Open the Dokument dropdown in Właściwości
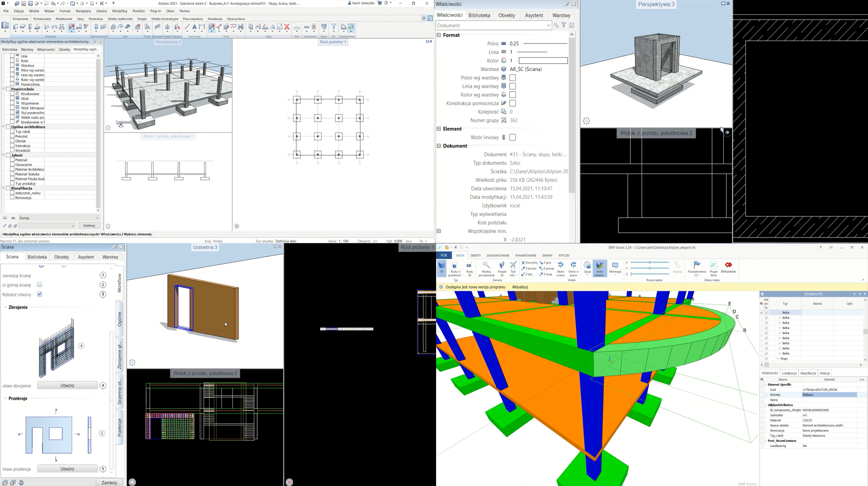 pyautogui.click(x=548, y=25)
